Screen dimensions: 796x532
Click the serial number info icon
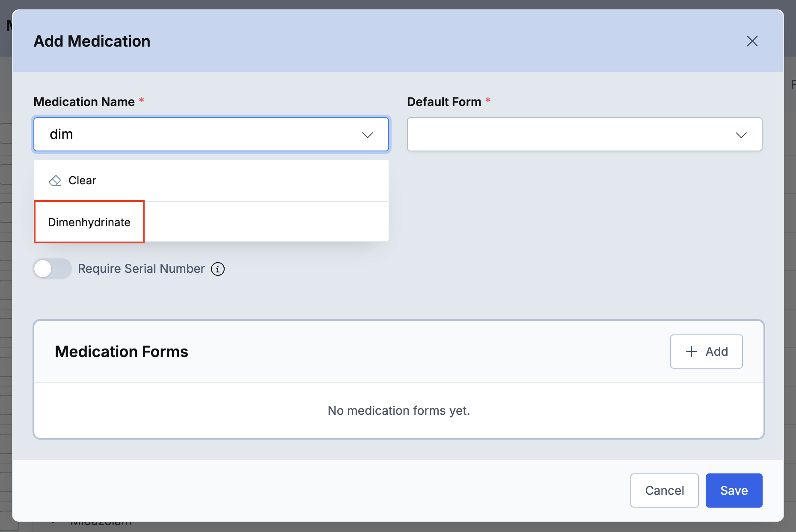pos(218,269)
